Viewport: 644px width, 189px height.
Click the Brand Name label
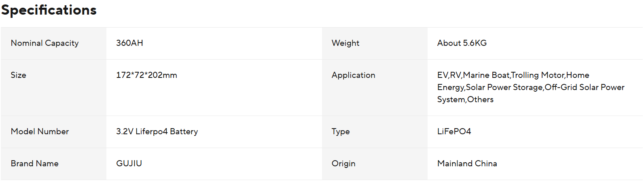tap(34, 163)
